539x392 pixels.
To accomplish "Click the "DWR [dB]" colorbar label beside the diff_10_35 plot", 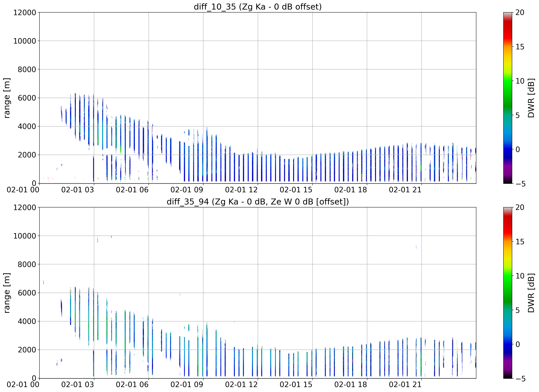I will click(x=531, y=98).
